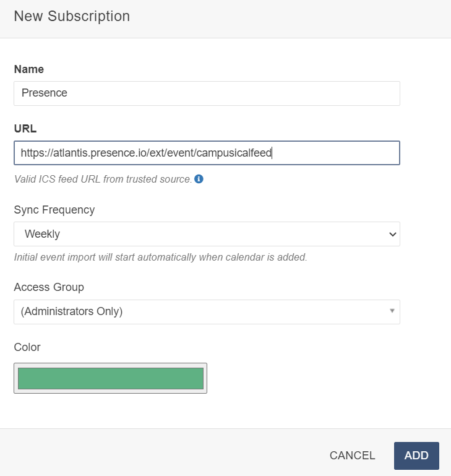Viewport: 451px width, 476px height.
Task: Click the 'Valid ICS feed URL' hint text
Action: coord(103,180)
